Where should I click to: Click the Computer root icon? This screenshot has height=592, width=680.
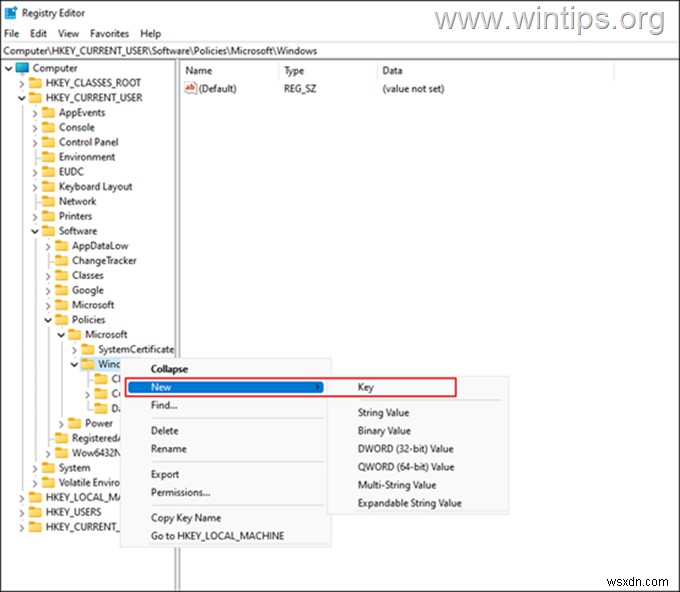pos(22,68)
